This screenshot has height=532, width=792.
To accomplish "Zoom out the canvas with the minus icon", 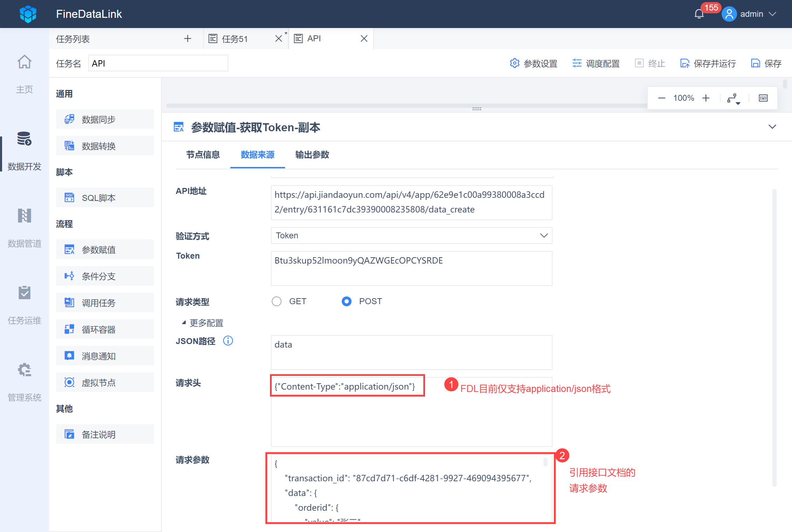I will tap(661, 98).
